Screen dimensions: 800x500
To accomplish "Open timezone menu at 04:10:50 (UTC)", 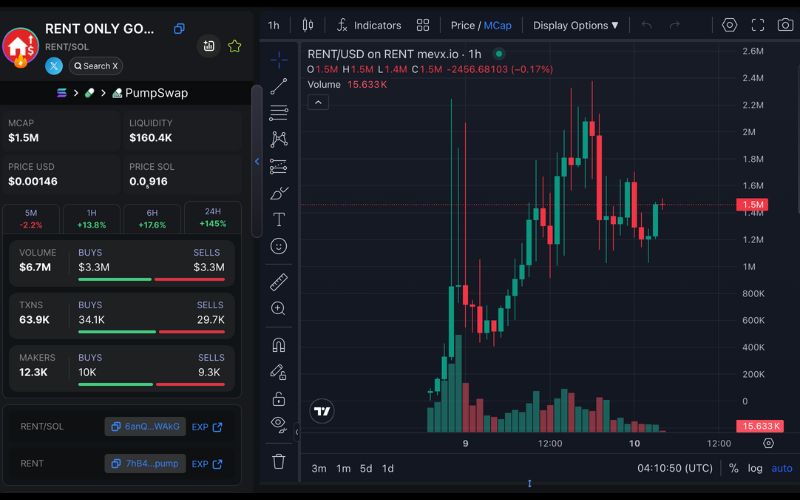I will (x=674, y=468).
